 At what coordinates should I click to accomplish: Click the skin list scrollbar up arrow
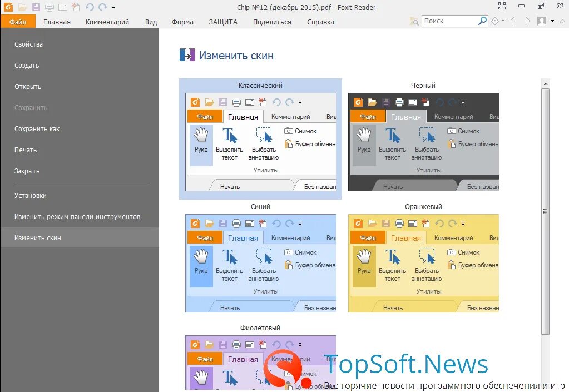(x=545, y=83)
